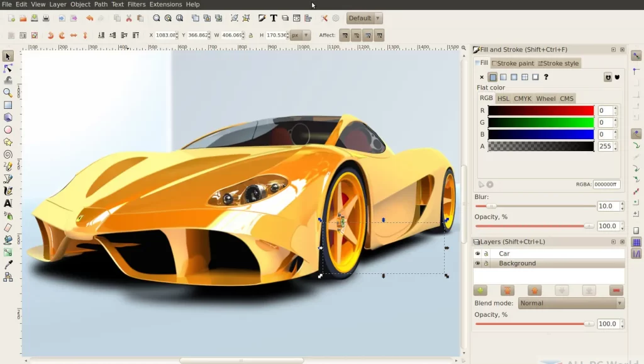Select the Star and polygon tool
Viewport: 644px width, 364px height.
tap(8, 142)
